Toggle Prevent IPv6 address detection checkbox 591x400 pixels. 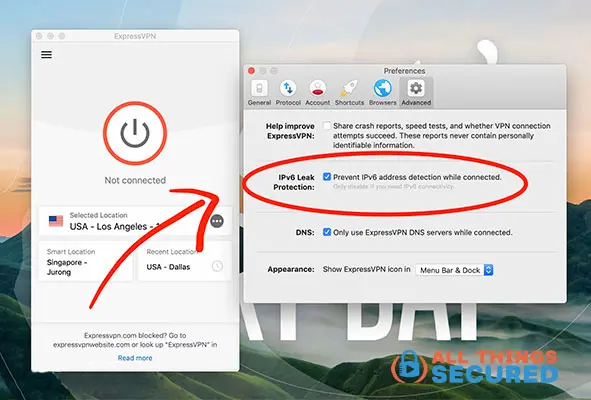[327, 176]
